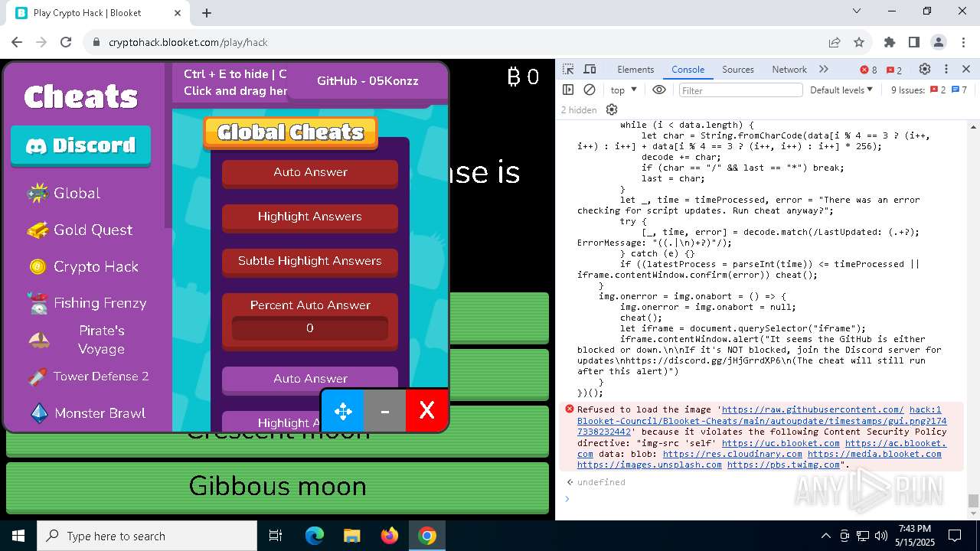Open the https://images.unsplash.com link

[649, 465]
